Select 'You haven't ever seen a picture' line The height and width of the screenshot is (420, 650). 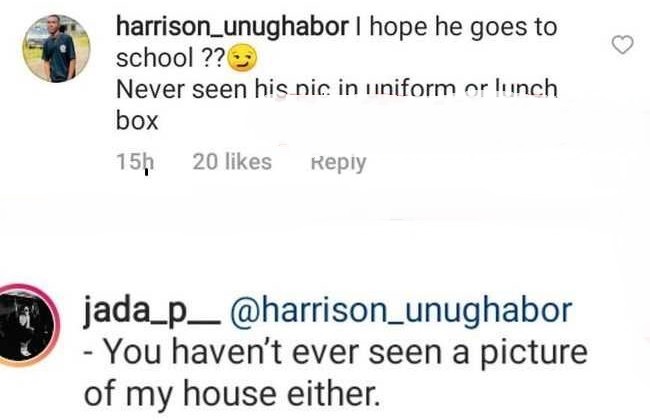[336, 352]
